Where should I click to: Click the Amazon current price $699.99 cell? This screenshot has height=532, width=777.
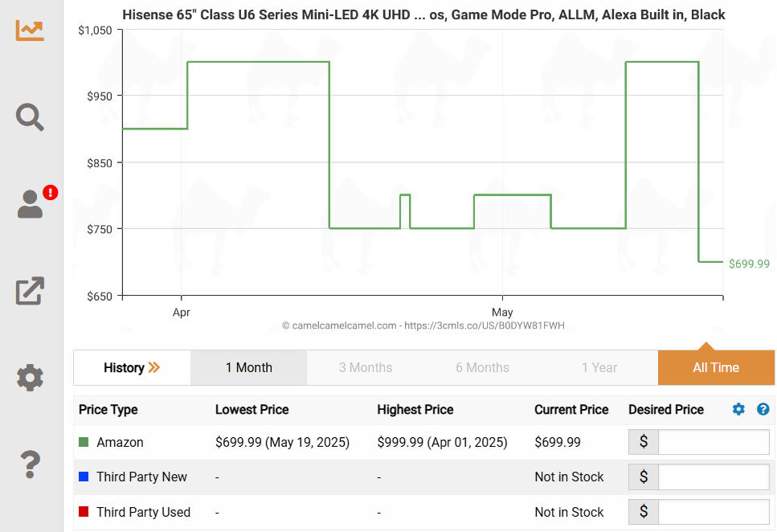pos(558,442)
